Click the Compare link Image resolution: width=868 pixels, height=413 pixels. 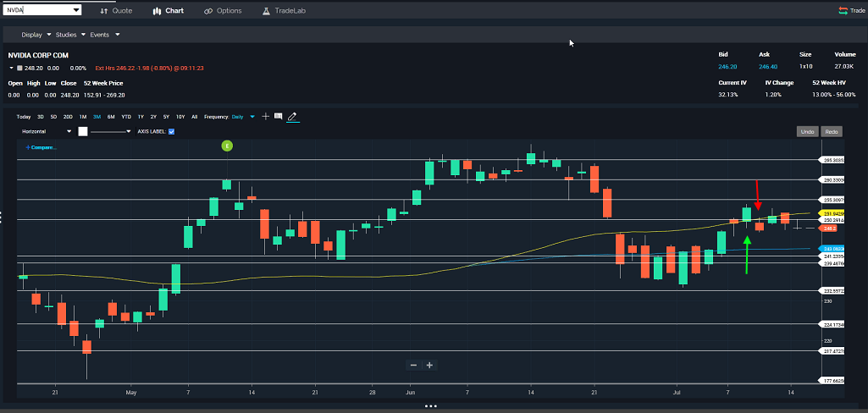41,147
